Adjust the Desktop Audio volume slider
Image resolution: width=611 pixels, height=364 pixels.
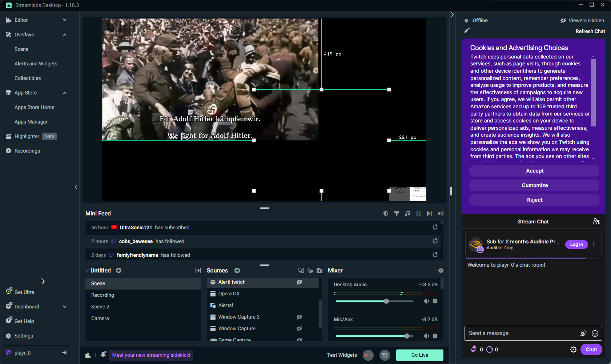pos(375,301)
